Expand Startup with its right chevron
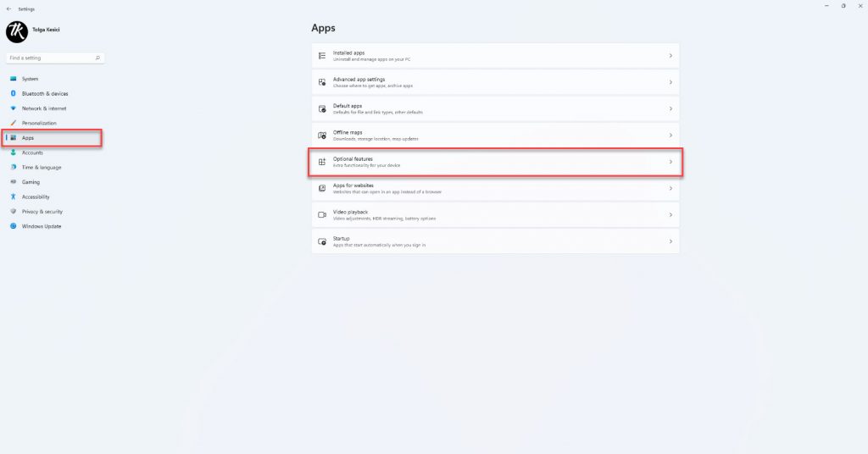The height and width of the screenshot is (454, 868). point(670,241)
